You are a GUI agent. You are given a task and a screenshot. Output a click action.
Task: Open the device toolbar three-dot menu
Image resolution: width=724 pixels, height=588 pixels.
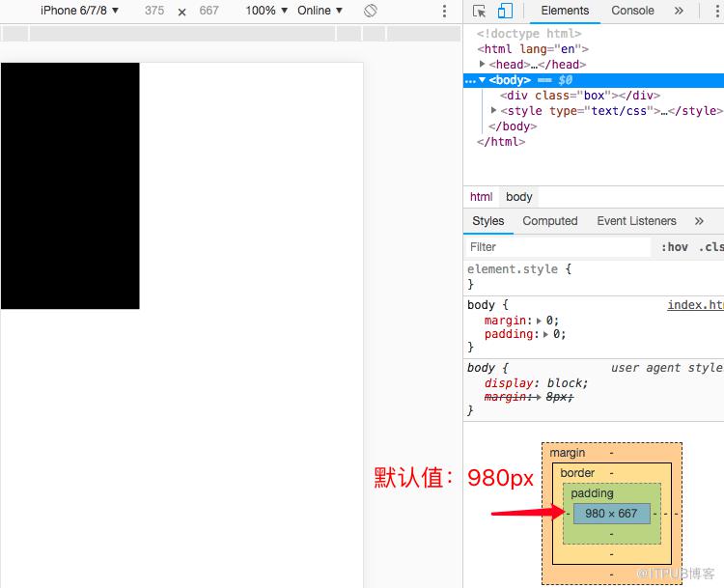[444, 11]
